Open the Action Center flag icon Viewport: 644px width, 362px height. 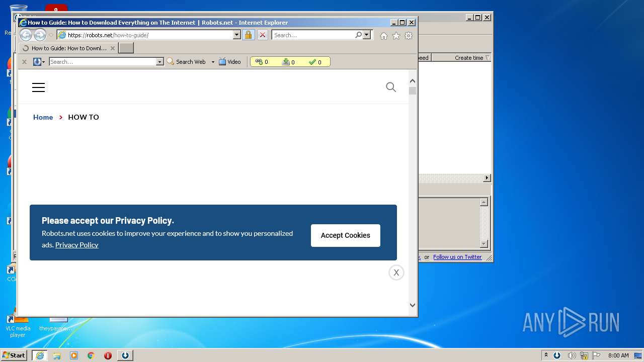tap(597, 355)
